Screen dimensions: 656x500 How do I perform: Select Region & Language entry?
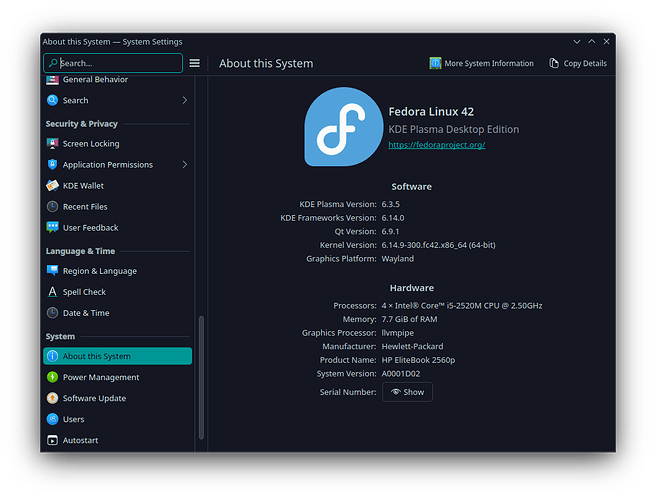click(118, 271)
